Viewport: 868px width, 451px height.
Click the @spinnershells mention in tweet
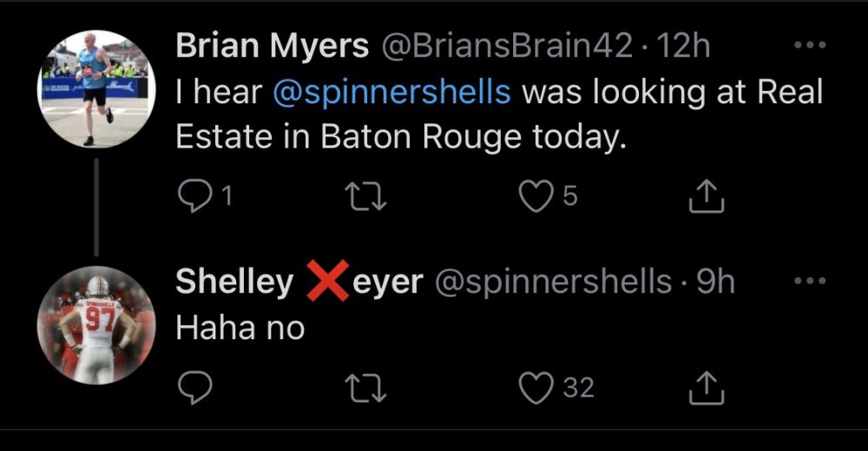391,93
